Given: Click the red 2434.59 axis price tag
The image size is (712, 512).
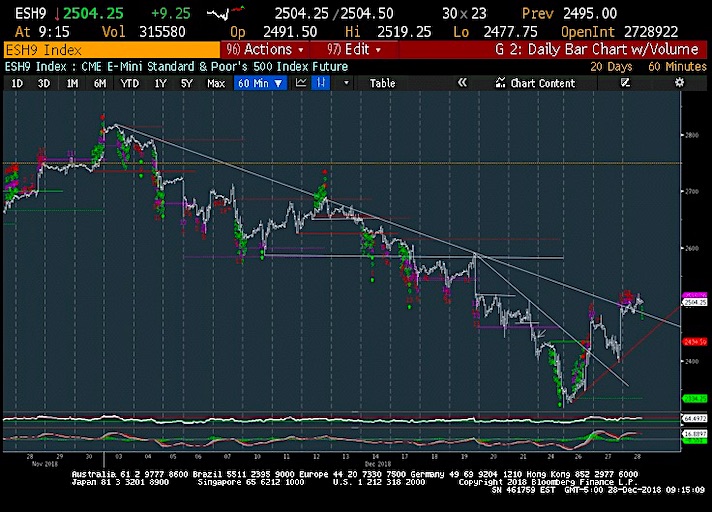Looking at the screenshot, I should (695, 341).
